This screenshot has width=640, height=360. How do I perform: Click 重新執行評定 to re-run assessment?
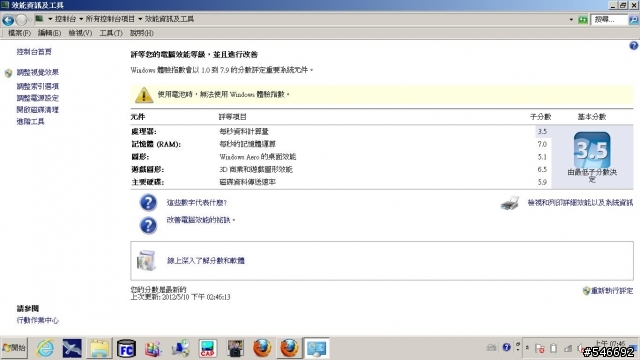coord(612,291)
